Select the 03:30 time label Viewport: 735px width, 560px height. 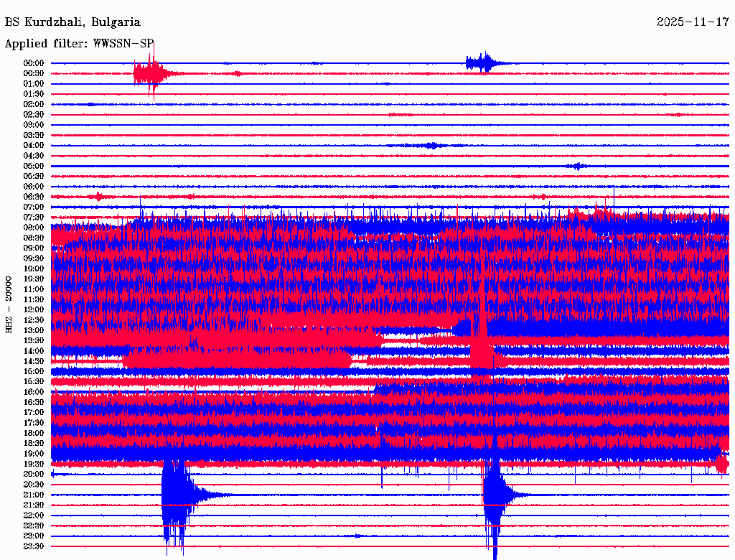click(34, 136)
